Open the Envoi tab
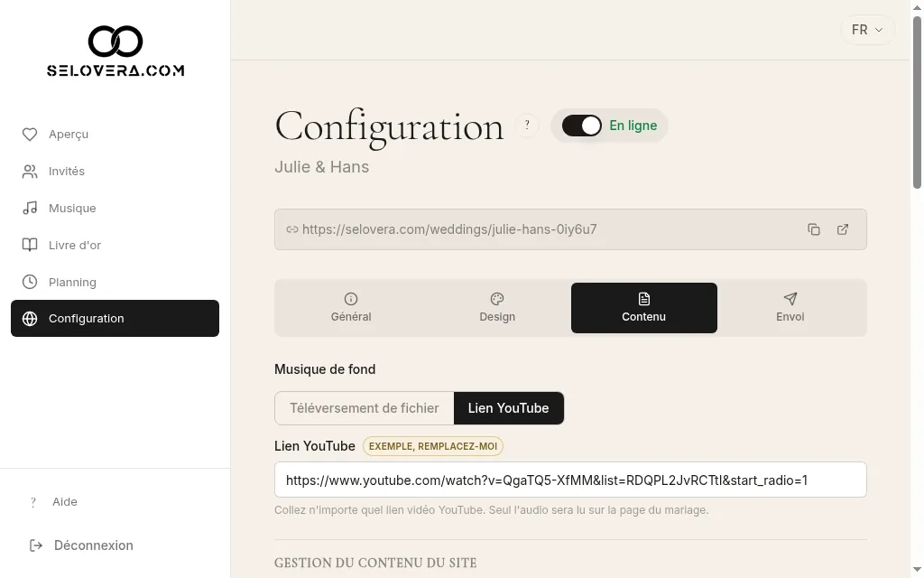The image size is (924, 578). (x=790, y=308)
